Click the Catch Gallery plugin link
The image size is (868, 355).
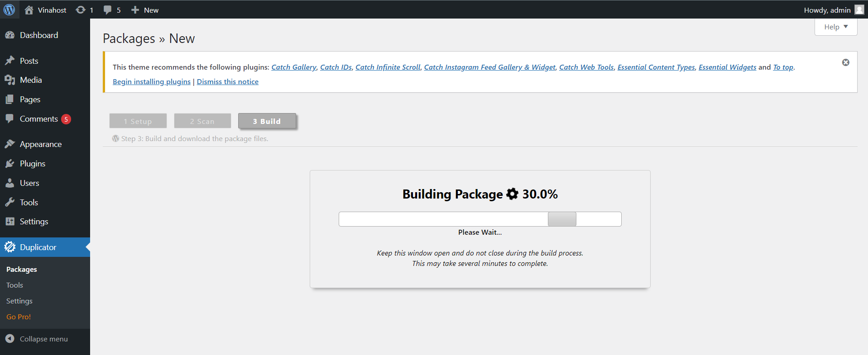(293, 67)
